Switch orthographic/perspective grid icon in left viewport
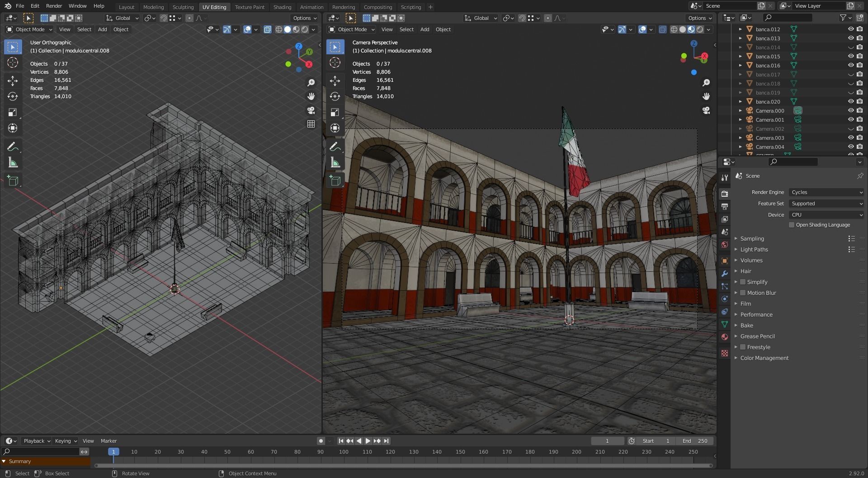The height and width of the screenshot is (478, 868). pos(311,124)
